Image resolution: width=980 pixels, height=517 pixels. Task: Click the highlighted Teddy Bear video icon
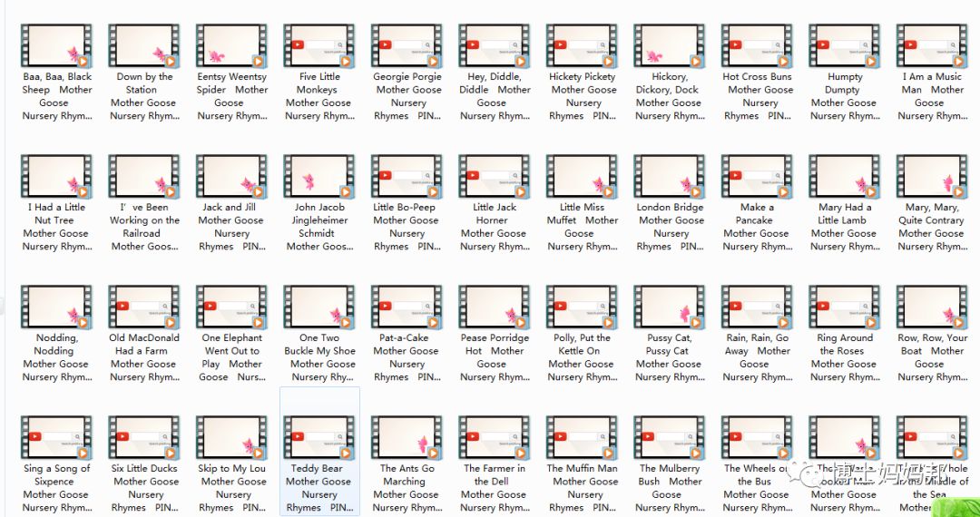(318, 437)
